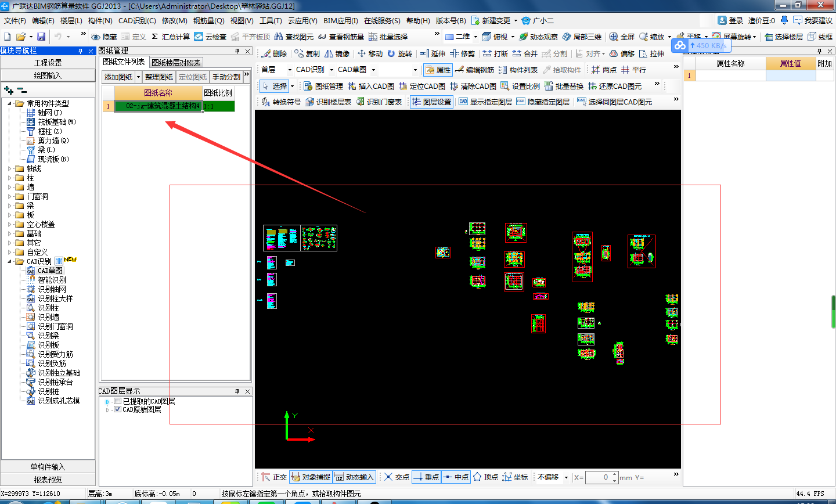Viewport: 836px width, 504px height.
Task: Open 二维 view mode dropdown
Action: (x=475, y=37)
